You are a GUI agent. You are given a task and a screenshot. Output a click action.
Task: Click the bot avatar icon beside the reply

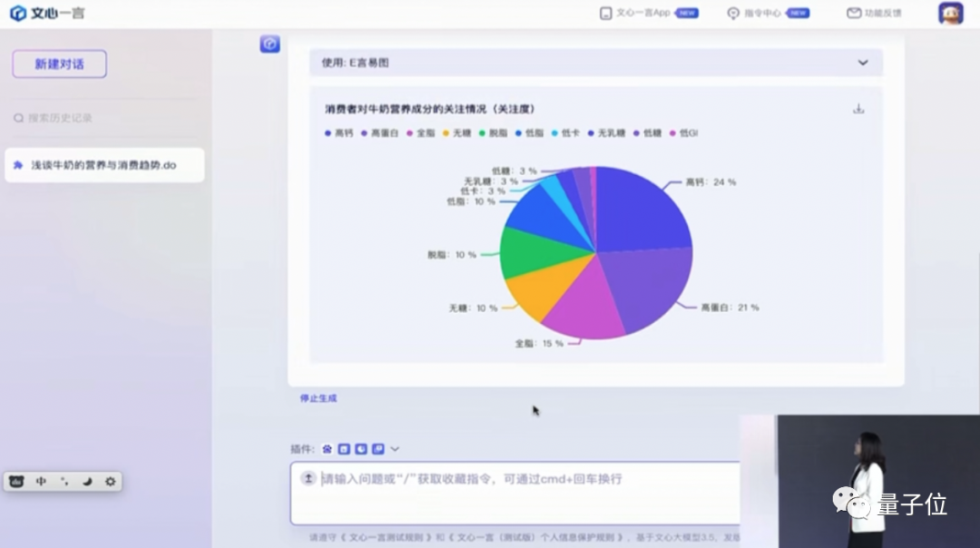click(270, 44)
